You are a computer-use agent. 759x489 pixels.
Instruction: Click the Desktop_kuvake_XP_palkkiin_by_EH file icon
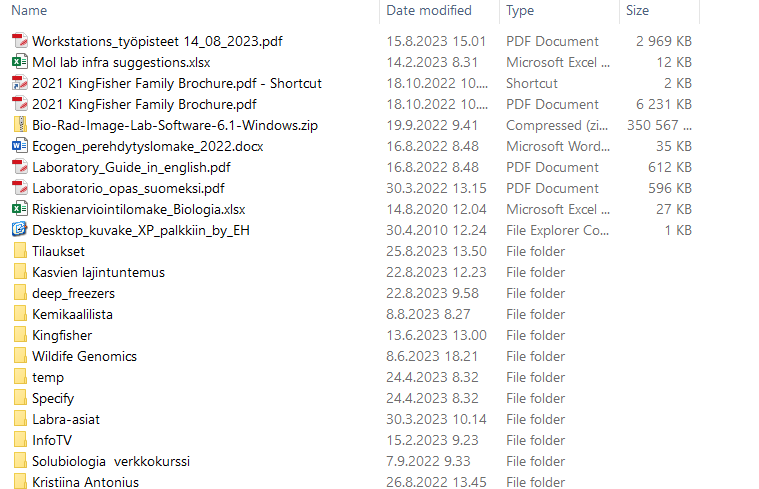(x=20, y=230)
